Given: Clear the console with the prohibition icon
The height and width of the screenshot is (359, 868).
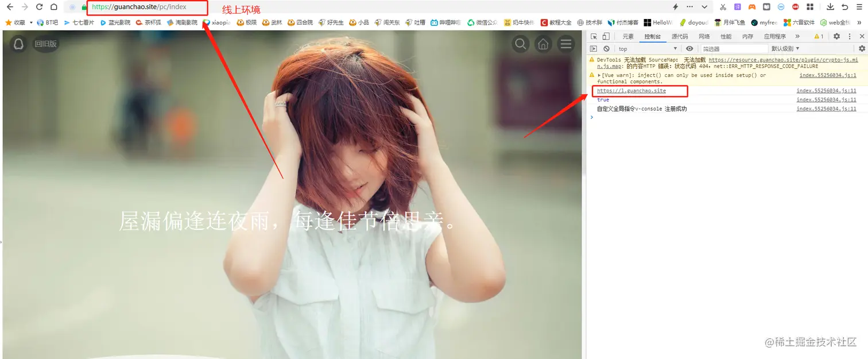Looking at the screenshot, I should click(x=606, y=48).
